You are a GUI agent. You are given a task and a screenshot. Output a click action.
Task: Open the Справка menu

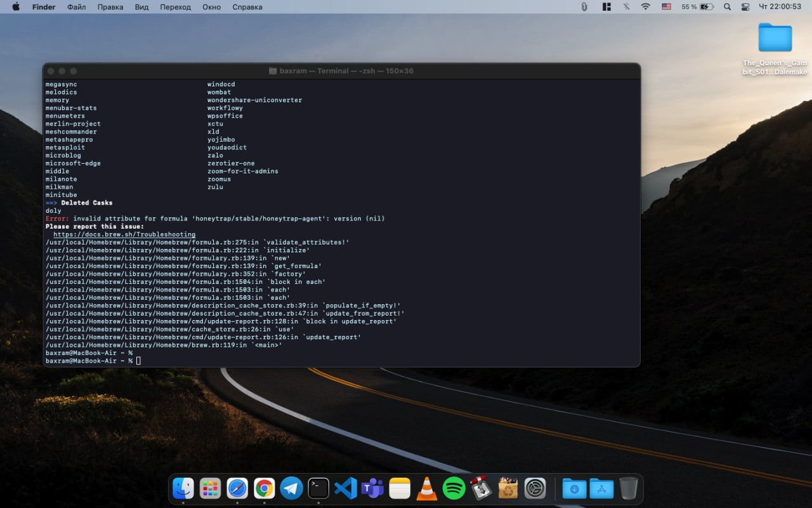pyautogui.click(x=247, y=7)
